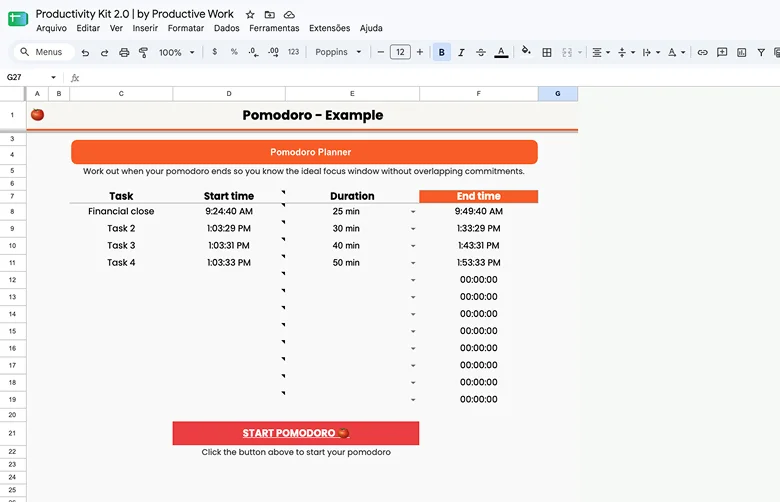Screen dimensions: 780x502
Task: Open Ajuda menu
Action: (x=371, y=28)
